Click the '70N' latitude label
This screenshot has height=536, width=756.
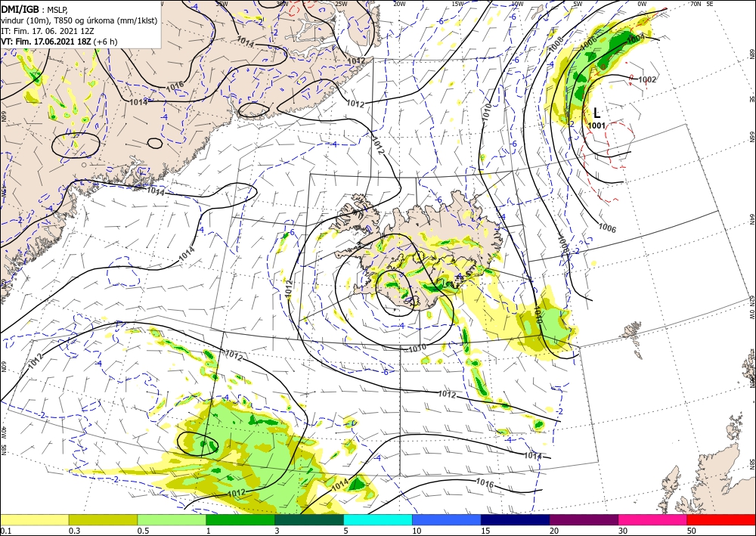(696, 4)
